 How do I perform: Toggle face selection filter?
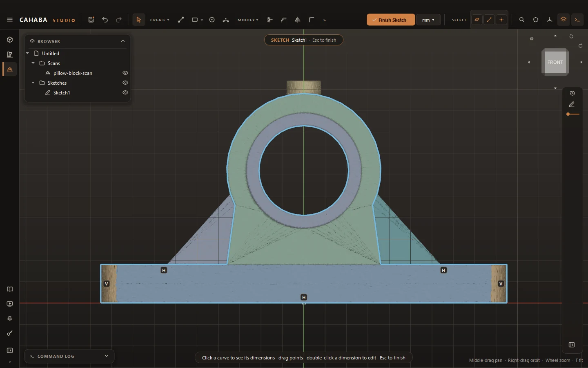(477, 20)
